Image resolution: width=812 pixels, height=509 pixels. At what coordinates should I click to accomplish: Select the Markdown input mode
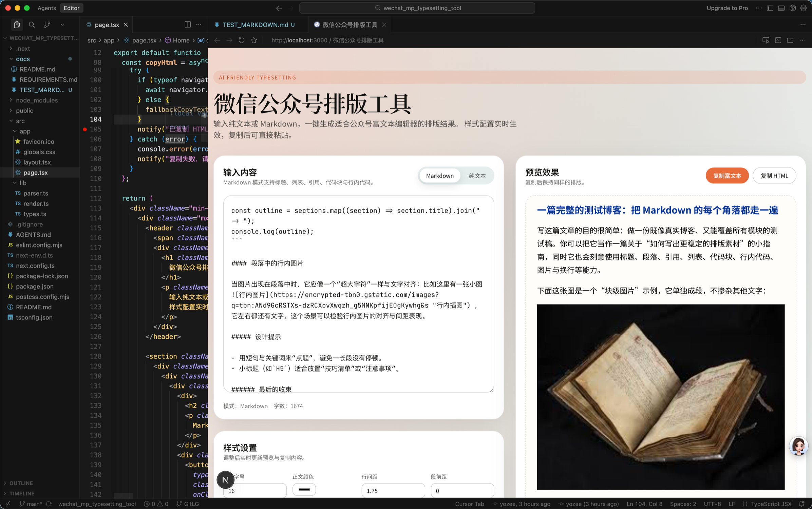coord(439,176)
